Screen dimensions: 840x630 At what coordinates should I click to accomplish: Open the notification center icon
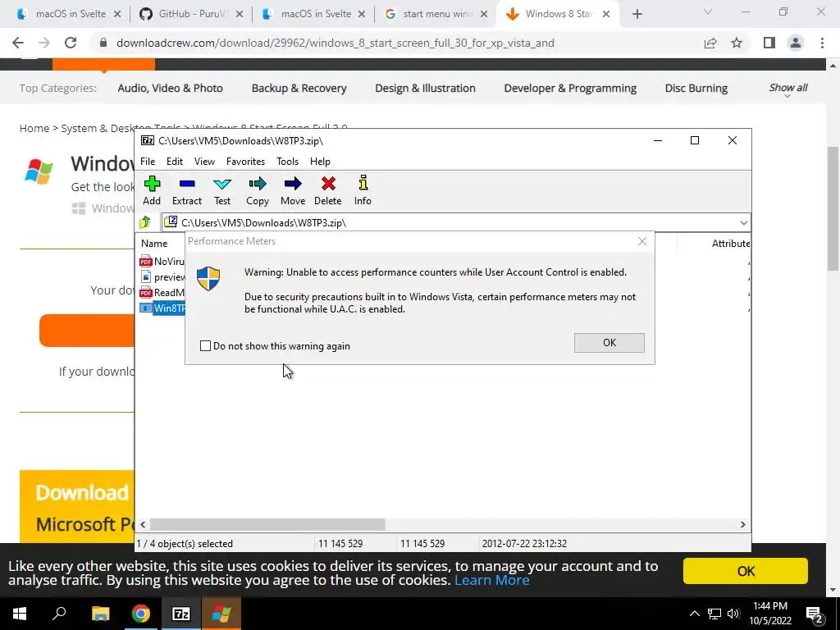coord(815,614)
